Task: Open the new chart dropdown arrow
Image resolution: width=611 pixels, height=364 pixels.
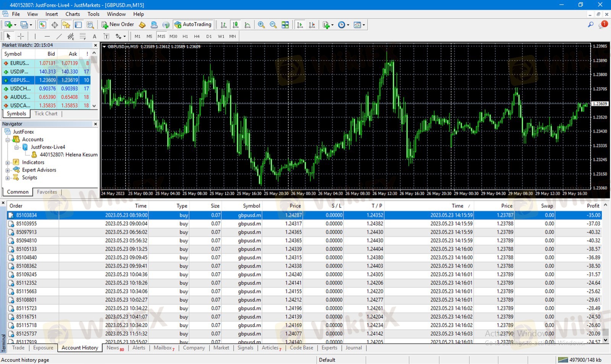Action: pyautogui.click(x=15, y=25)
